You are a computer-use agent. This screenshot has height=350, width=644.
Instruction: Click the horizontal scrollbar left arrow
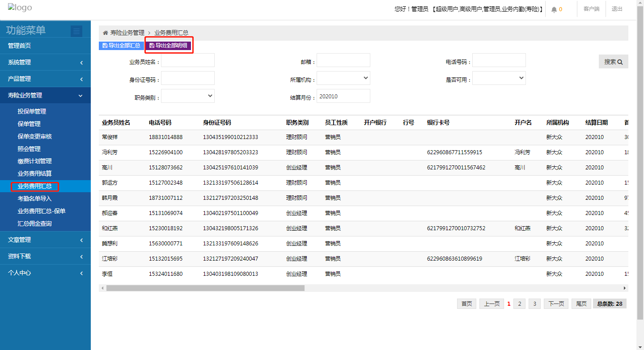pyautogui.click(x=102, y=288)
